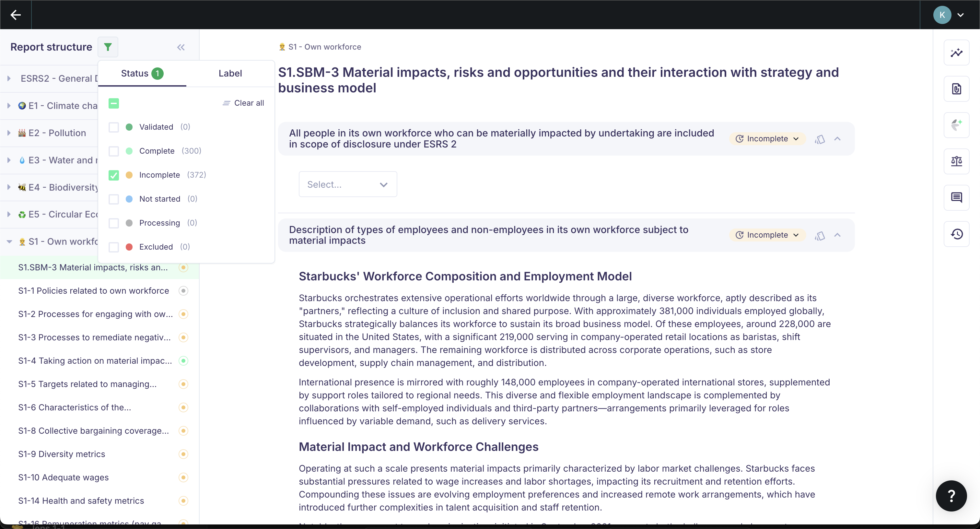Collapse the 'Description of types of employees' section
The image size is (980, 529).
point(837,235)
